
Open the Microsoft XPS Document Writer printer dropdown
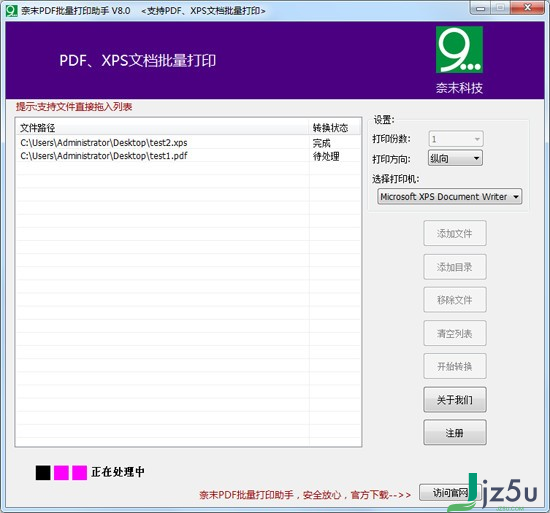[x=450, y=196]
